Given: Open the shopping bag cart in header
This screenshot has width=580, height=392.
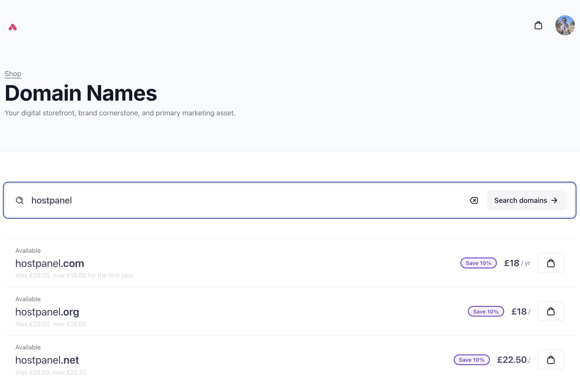Looking at the screenshot, I should click(538, 25).
